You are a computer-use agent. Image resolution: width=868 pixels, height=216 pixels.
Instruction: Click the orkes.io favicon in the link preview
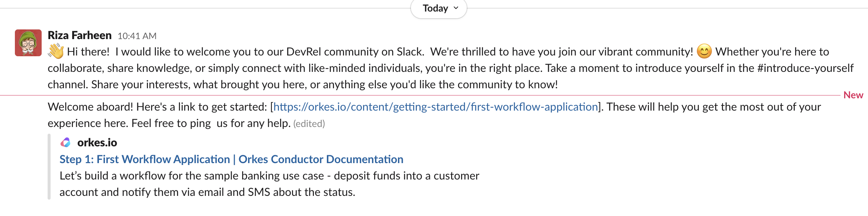tap(66, 143)
